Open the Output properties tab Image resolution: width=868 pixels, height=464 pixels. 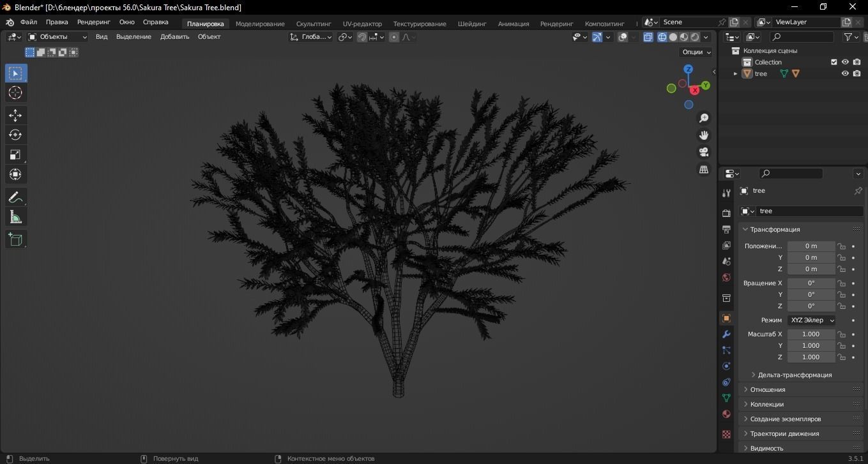(726, 229)
